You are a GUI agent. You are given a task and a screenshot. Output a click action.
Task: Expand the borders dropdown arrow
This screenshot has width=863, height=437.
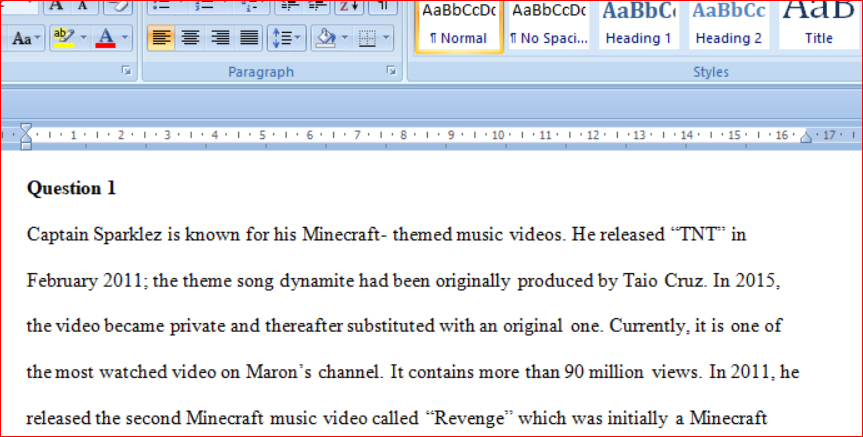[x=386, y=38]
